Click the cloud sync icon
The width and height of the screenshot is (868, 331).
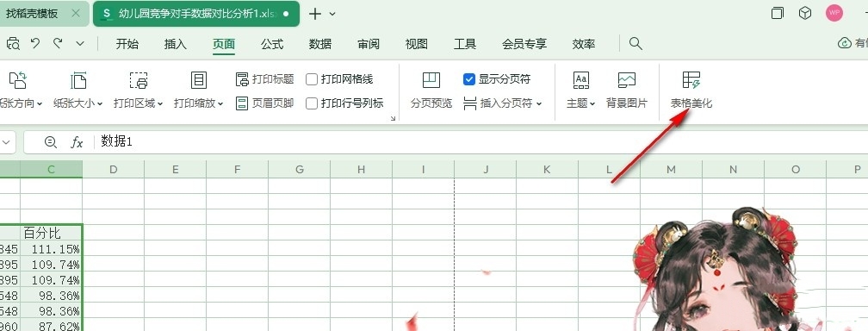(x=845, y=43)
